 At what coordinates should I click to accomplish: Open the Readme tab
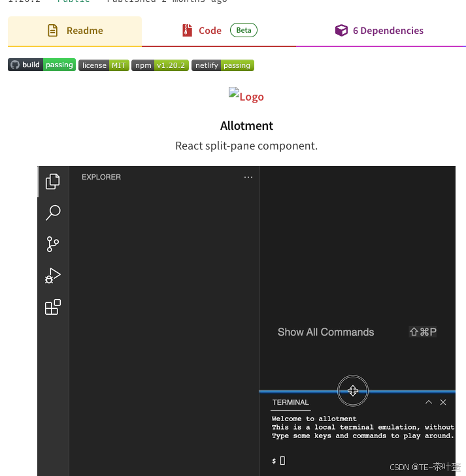[75, 31]
